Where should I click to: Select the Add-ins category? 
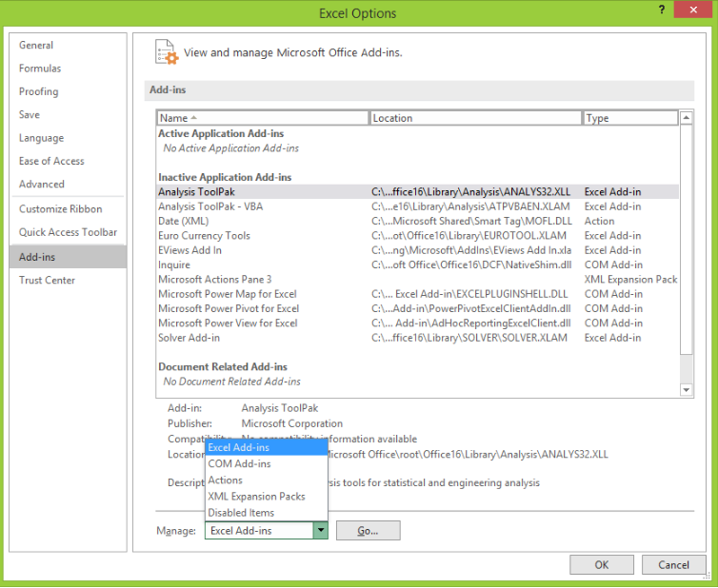point(68,257)
